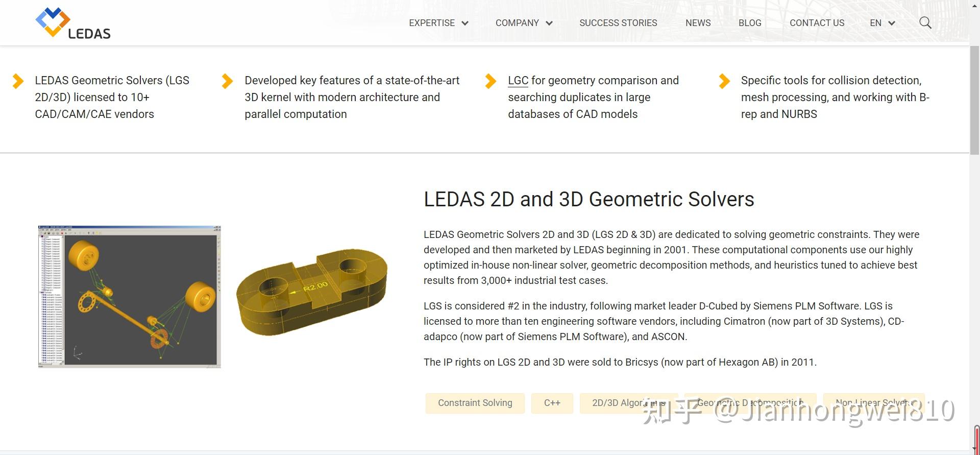
Task: Open the EN language selector
Action: (882, 23)
